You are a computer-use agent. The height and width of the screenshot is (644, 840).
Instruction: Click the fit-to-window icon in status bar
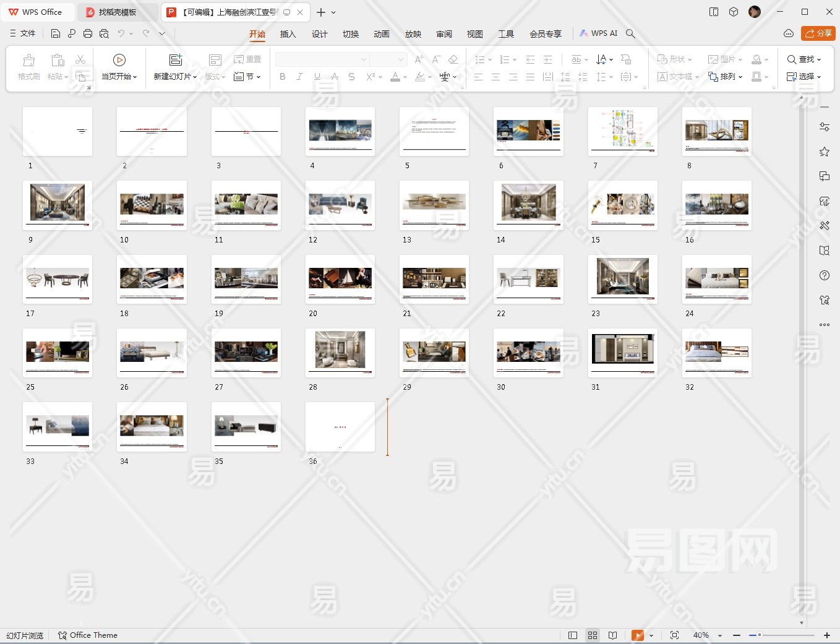674,635
